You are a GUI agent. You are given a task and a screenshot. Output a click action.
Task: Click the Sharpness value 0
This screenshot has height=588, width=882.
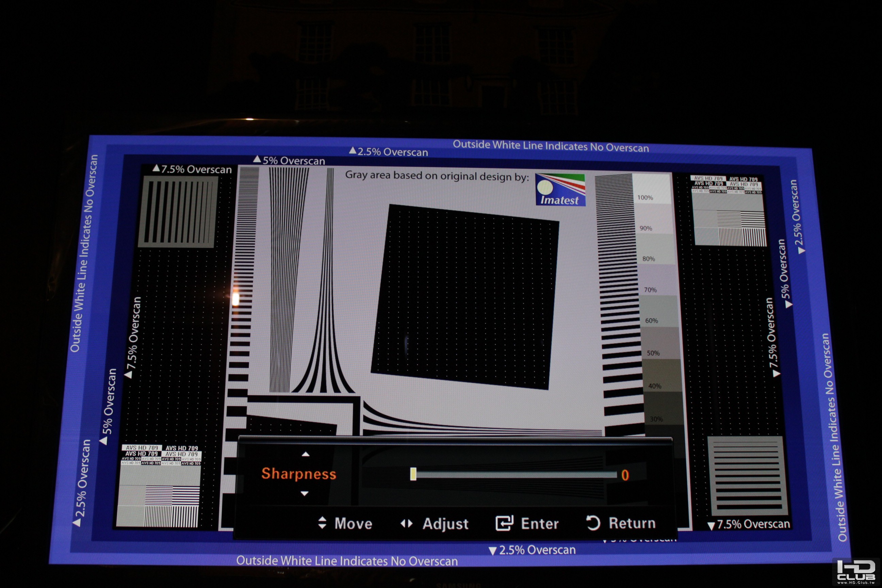[x=625, y=475]
